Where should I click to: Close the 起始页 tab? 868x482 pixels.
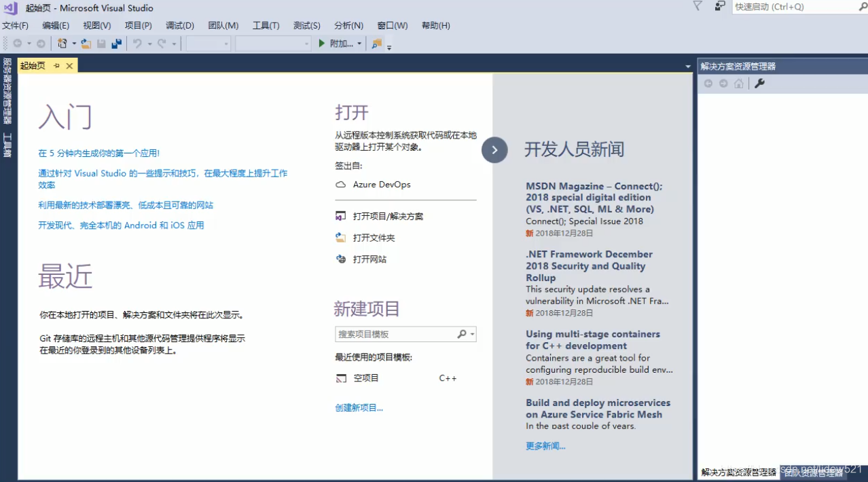tap(69, 66)
